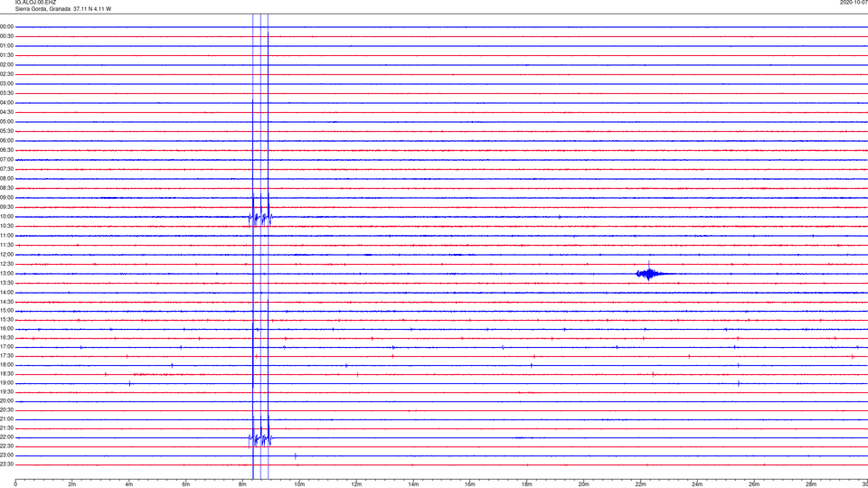Image resolution: width=868 pixels, height=488 pixels.
Task: Click the 00:00 time label
Action: tap(7, 26)
